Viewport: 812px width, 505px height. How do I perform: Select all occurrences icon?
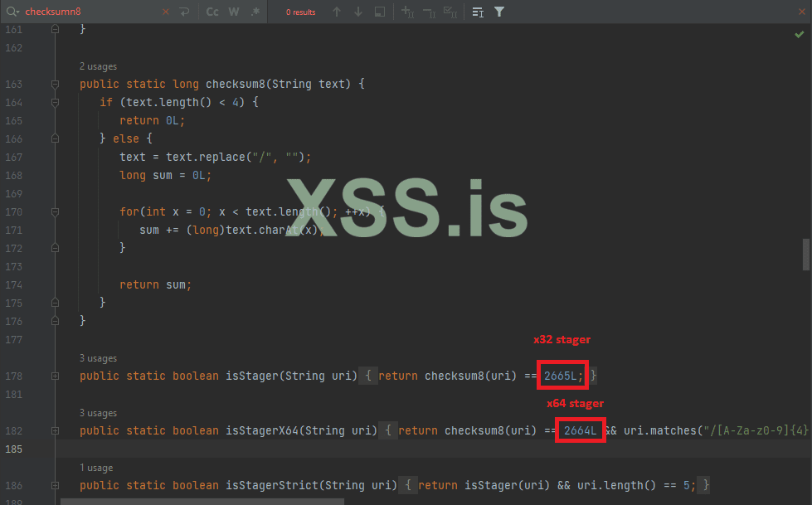click(x=450, y=12)
